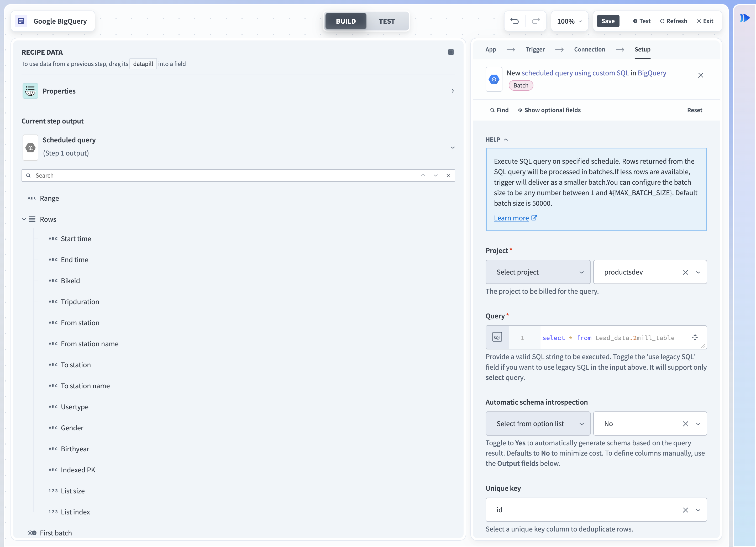Select the Bikeid datapill
This screenshot has width=756, height=547.
pyautogui.click(x=70, y=281)
